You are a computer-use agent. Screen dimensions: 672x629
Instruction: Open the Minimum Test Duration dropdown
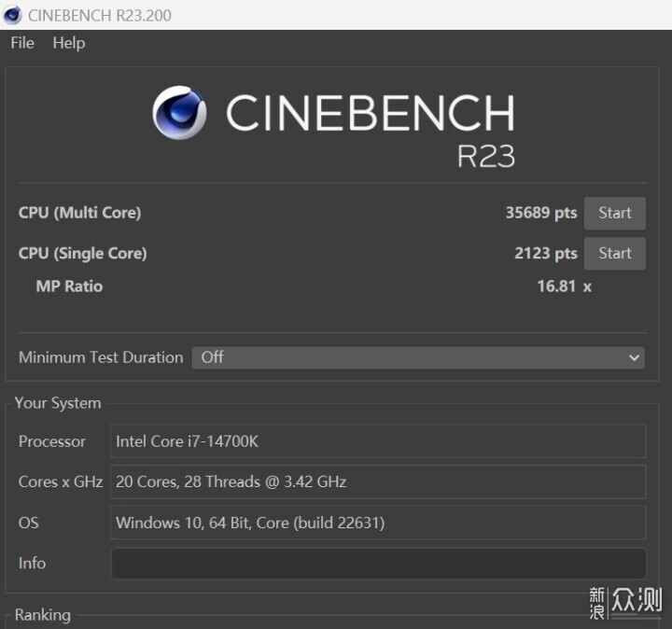[418, 357]
